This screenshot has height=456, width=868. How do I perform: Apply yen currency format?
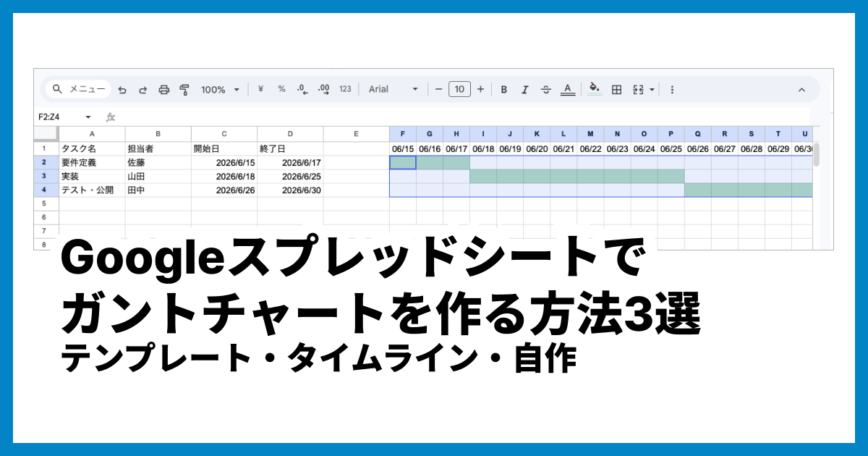(260, 89)
